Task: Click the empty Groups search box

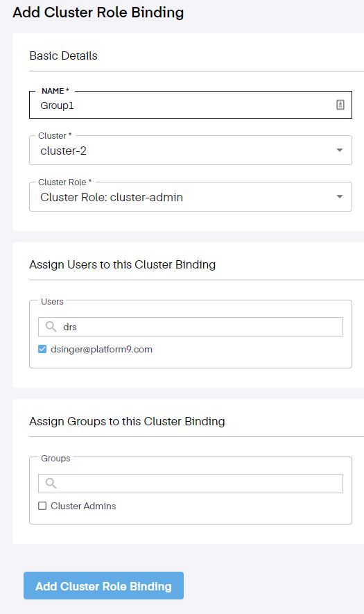Action: pos(191,483)
